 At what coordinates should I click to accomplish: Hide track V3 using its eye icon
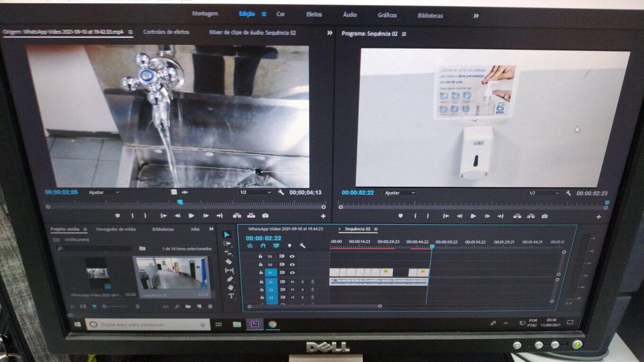point(292,256)
